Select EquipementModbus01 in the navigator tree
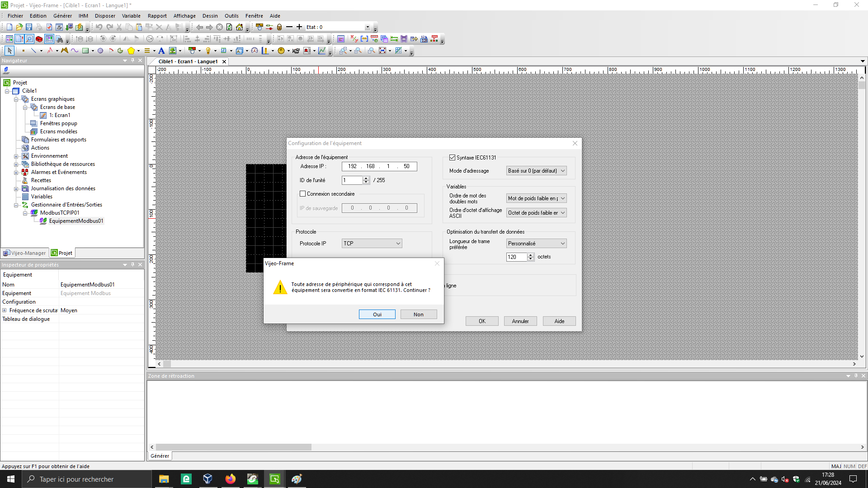The height and width of the screenshot is (488, 868). tap(76, 221)
